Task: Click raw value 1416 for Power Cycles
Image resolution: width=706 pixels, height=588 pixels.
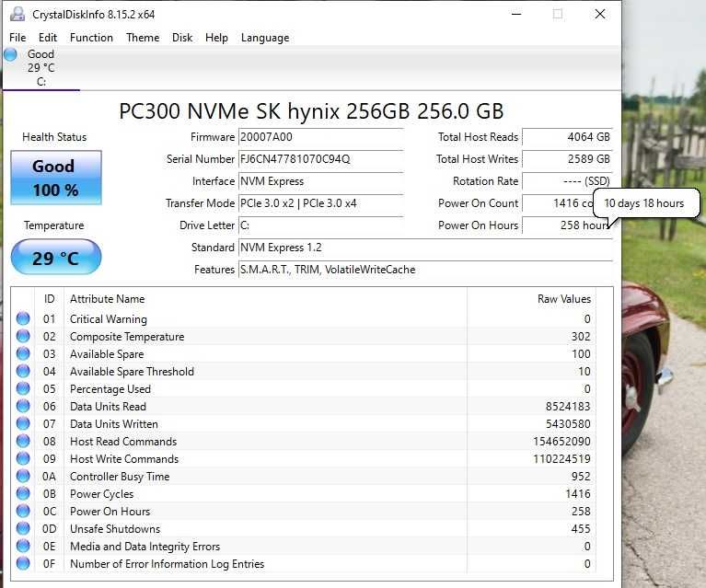Action: [578, 493]
